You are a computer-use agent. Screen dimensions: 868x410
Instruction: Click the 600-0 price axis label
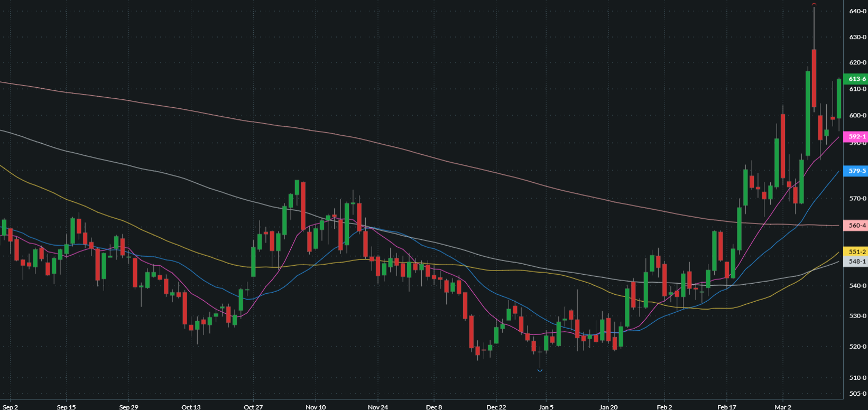[857, 115]
